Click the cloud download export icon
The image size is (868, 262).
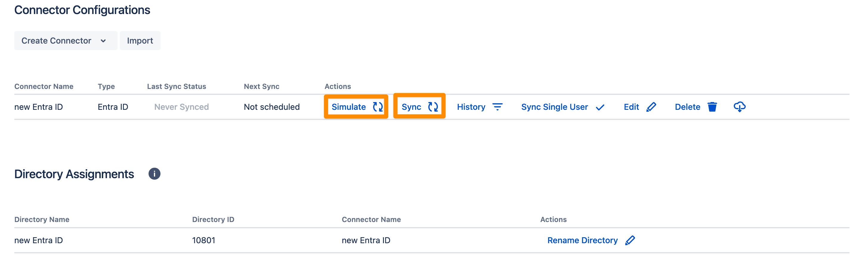(739, 107)
